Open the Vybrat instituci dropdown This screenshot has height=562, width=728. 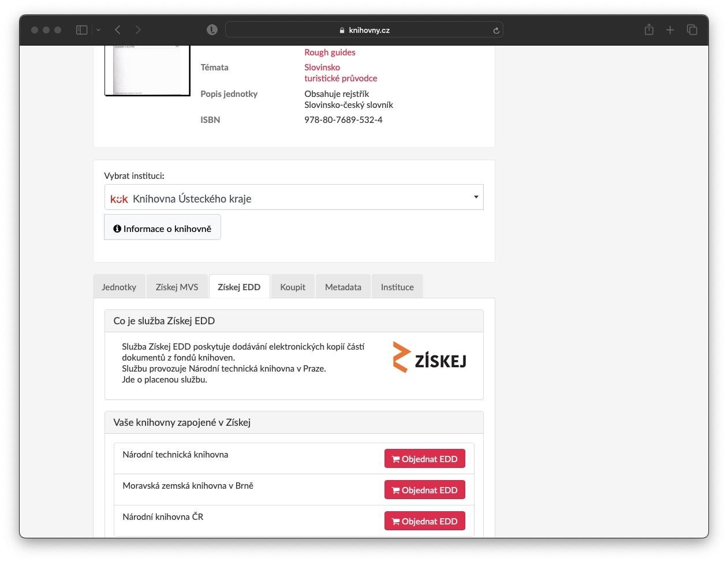click(x=293, y=198)
